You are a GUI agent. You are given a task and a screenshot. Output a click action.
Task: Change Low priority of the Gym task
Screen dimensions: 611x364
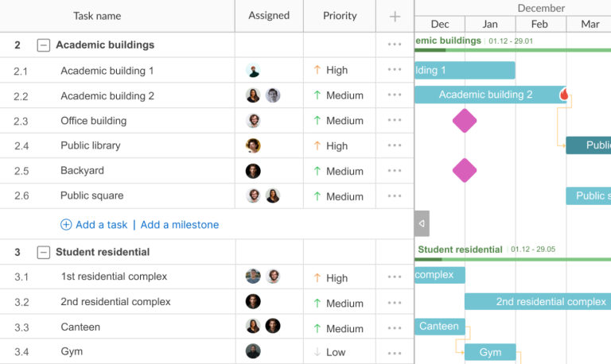[x=329, y=352]
